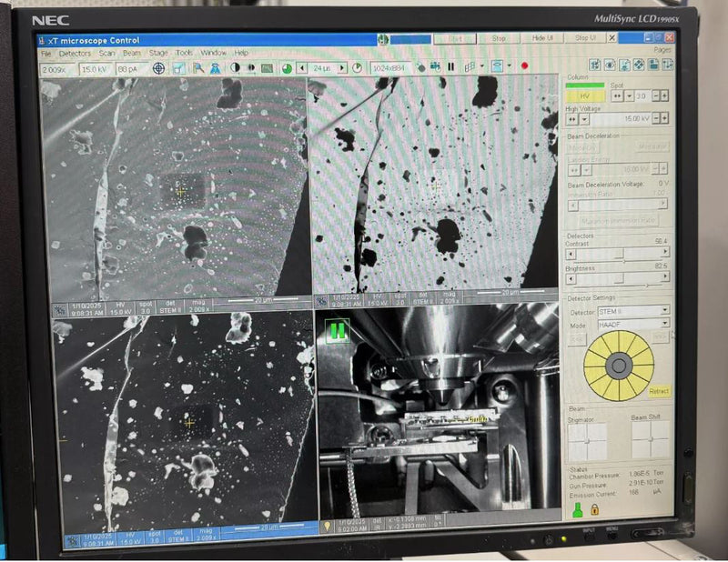Click the 1024x884 resolution field

[390, 68]
